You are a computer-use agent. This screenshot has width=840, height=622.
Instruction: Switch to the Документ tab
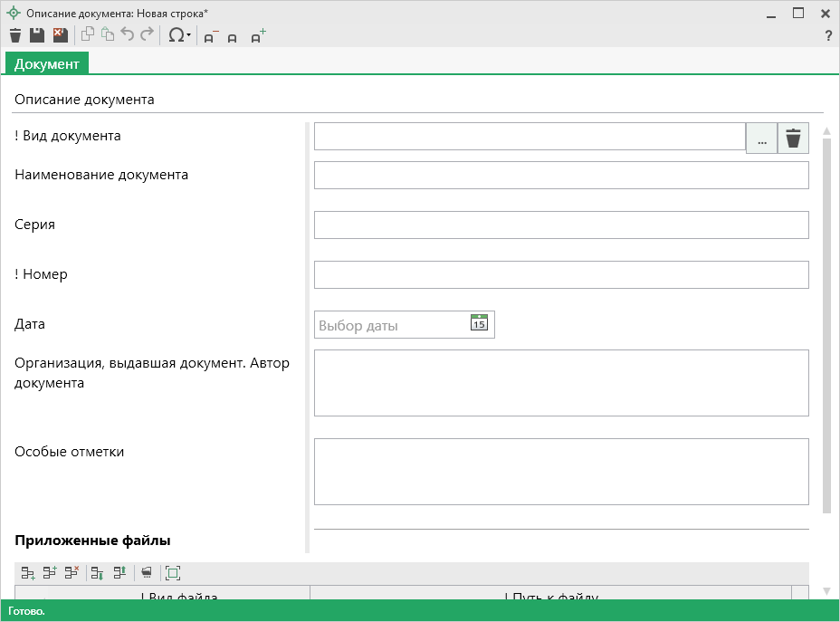pos(47,63)
